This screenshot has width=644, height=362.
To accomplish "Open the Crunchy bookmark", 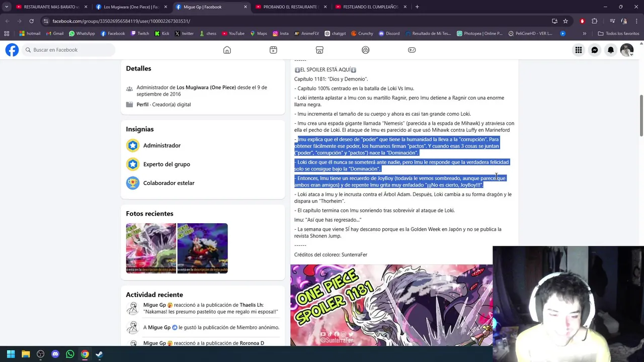I will pos(361,34).
